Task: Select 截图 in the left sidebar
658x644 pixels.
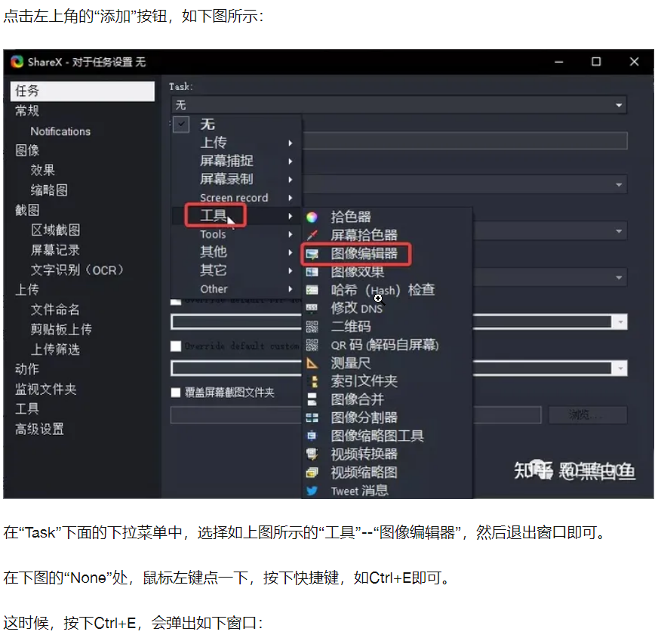Action: pos(27,210)
